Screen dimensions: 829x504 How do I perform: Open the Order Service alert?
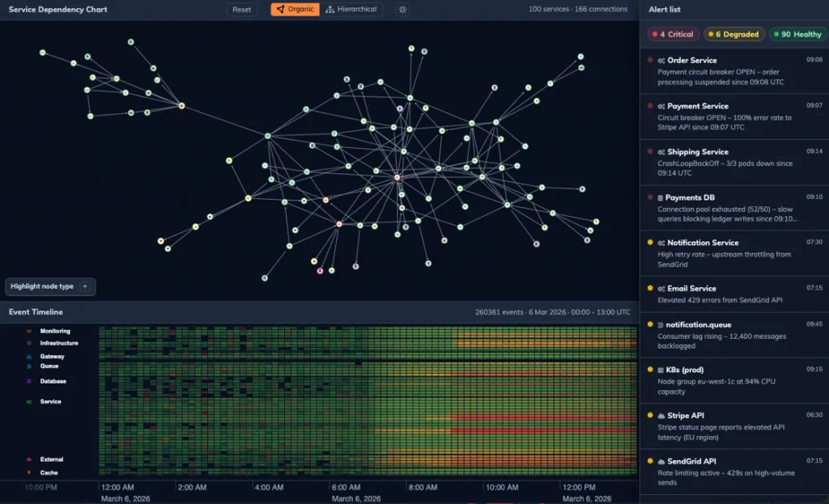[x=734, y=71]
